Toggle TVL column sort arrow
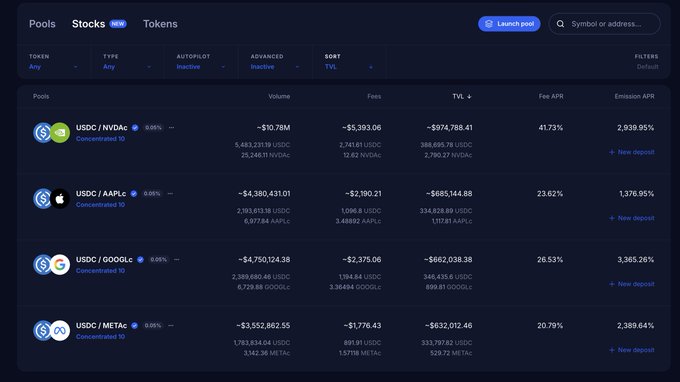 tap(469, 96)
